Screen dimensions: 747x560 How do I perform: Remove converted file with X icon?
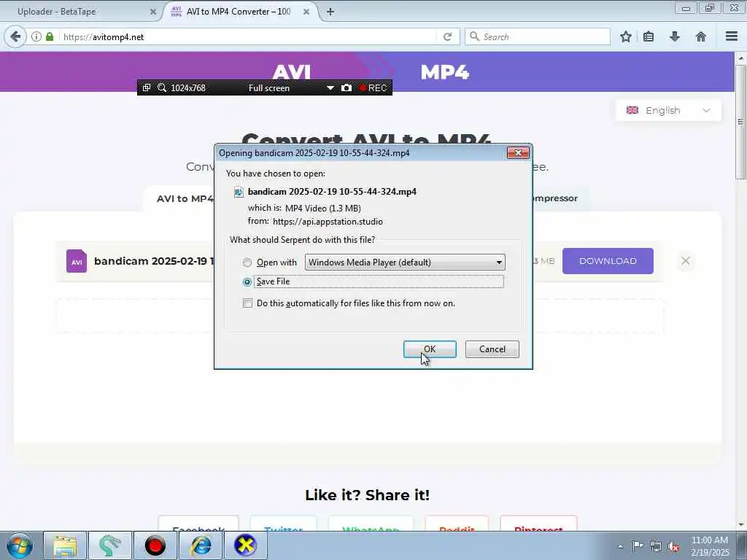tap(686, 261)
